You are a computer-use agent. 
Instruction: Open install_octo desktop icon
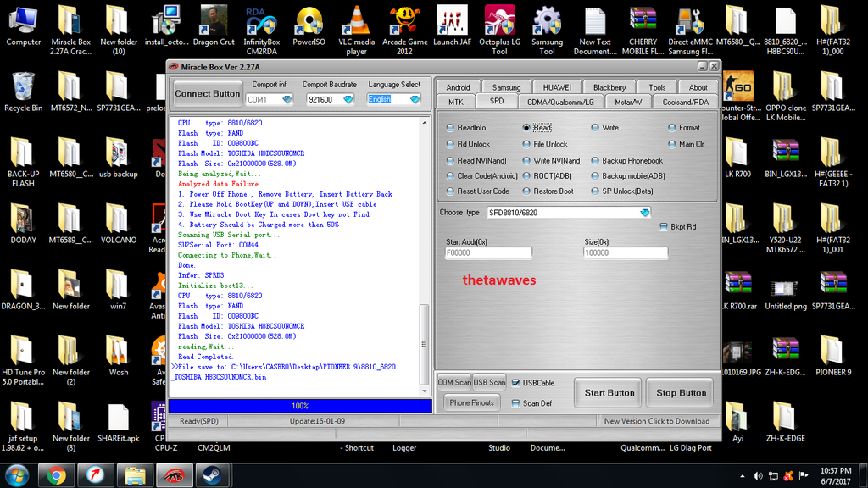click(167, 26)
